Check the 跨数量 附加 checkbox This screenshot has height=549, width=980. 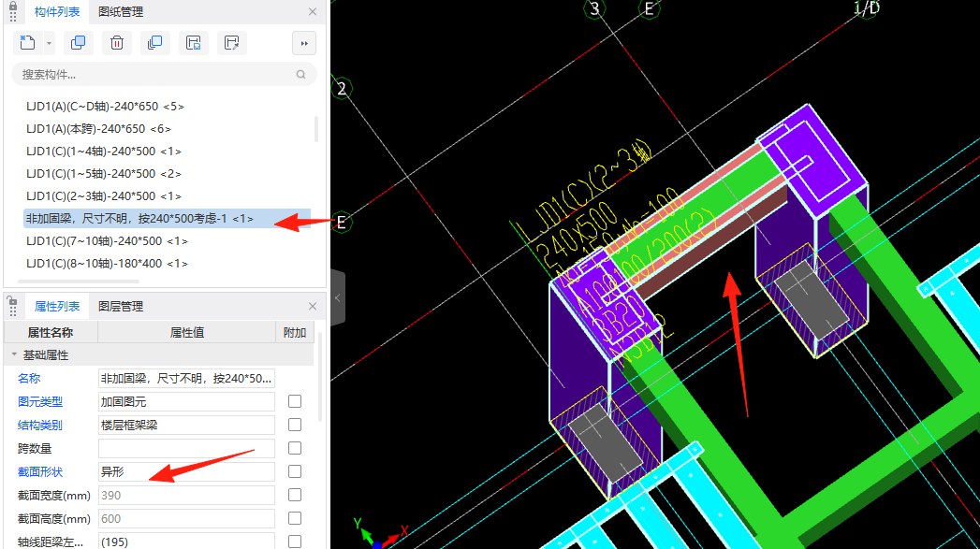point(295,448)
